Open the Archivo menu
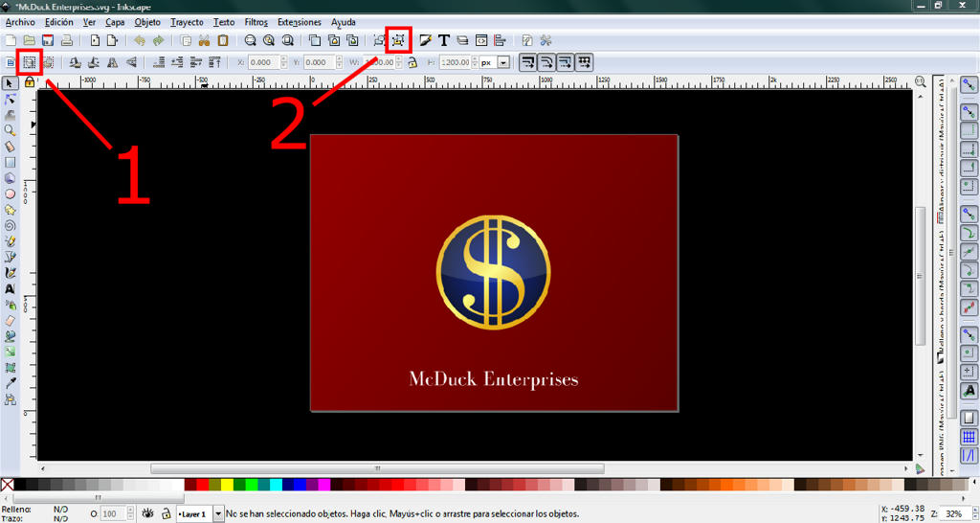The image size is (980, 523). (20, 22)
